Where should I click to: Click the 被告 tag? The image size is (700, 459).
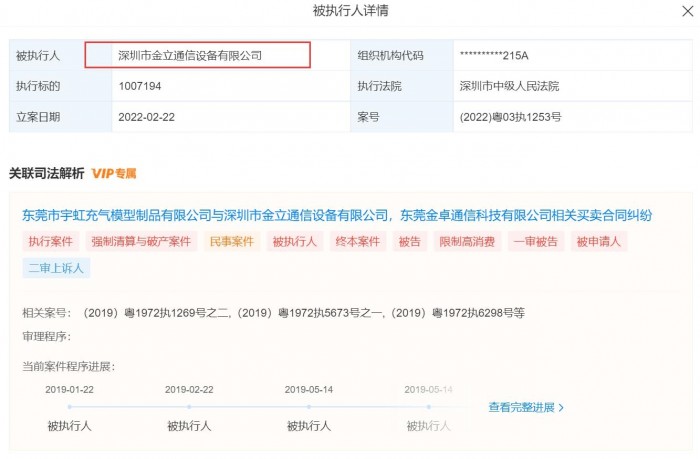(409, 242)
